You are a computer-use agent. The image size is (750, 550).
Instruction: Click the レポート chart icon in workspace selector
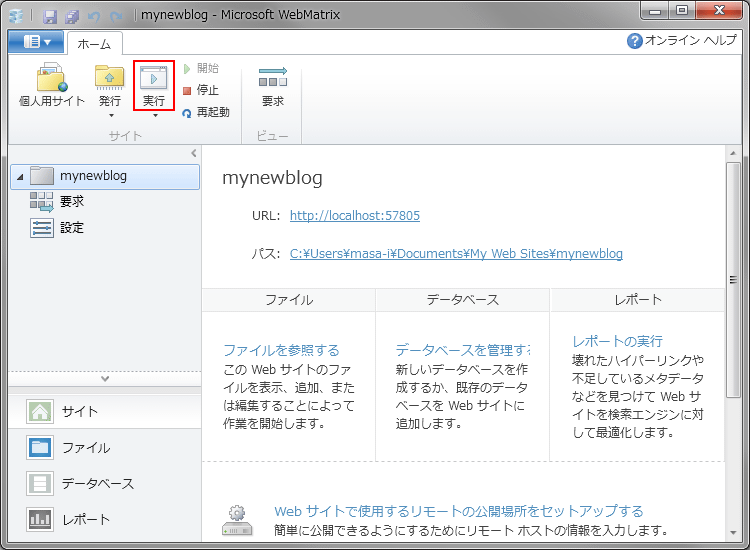tap(40, 519)
